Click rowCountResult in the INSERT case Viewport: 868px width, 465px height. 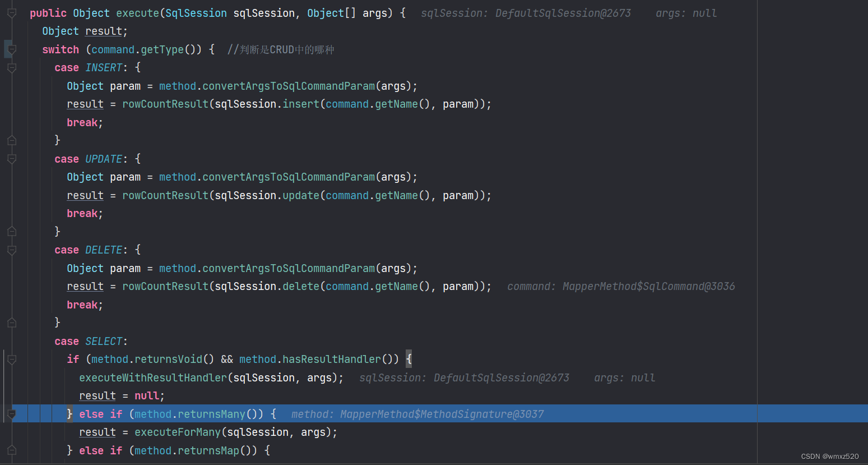[x=165, y=104]
